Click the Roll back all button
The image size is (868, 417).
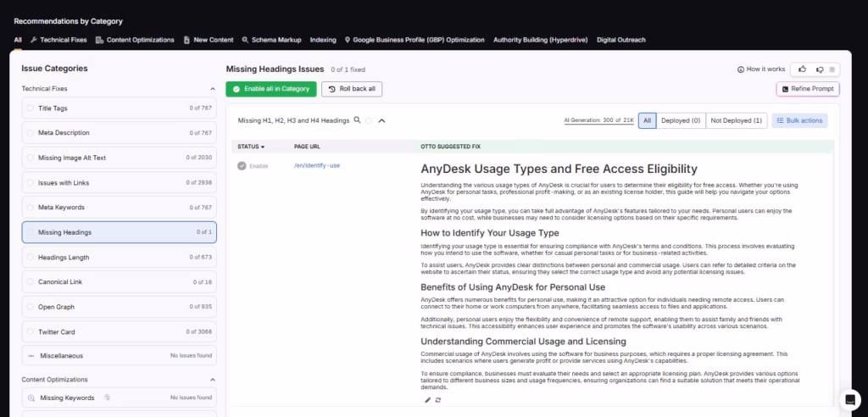(353, 88)
